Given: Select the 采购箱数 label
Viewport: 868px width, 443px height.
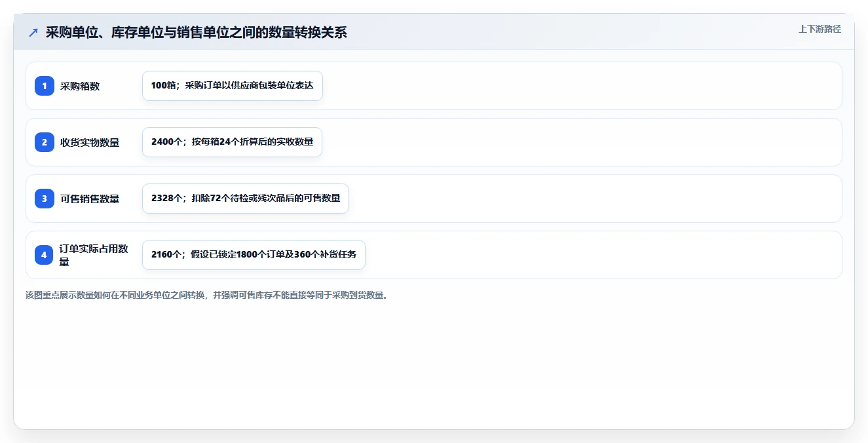Looking at the screenshot, I should tap(80, 86).
